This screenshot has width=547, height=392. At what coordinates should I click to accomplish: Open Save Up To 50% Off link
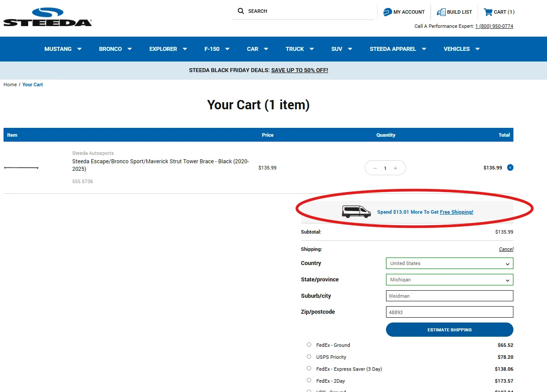pyautogui.click(x=299, y=70)
